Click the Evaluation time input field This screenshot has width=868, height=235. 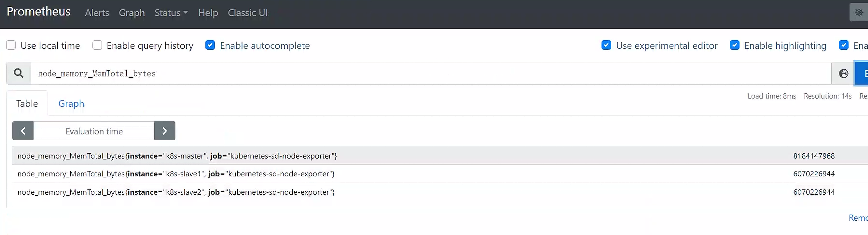(x=94, y=131)
